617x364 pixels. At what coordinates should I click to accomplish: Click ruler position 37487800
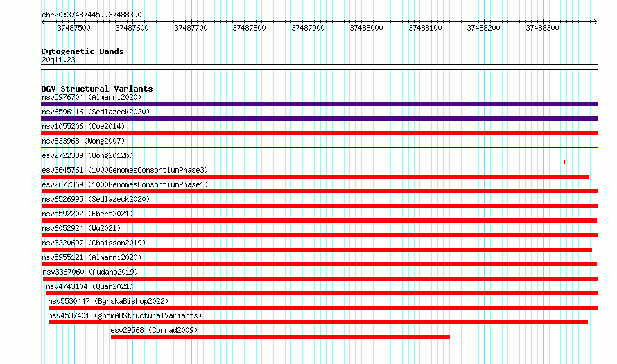pos(249,28)
